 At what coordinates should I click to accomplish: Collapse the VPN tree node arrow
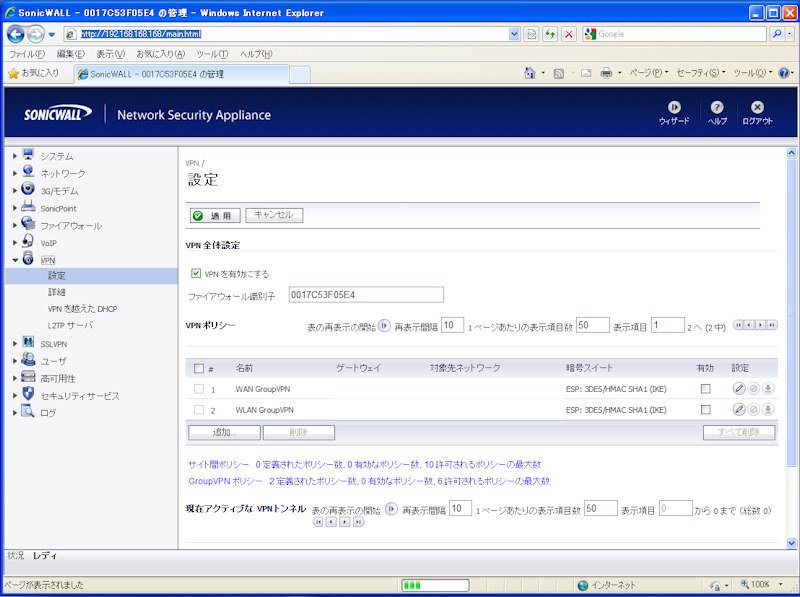(15, 260)
